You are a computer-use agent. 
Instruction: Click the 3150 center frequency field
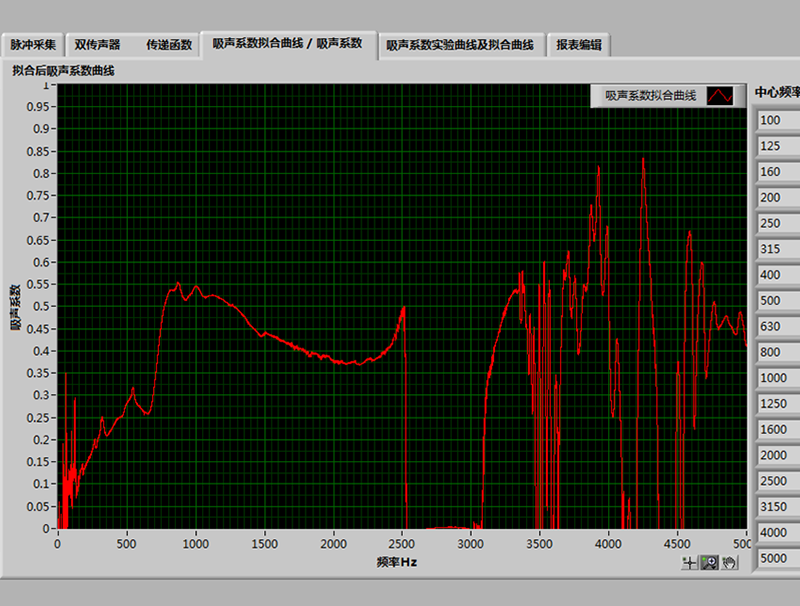tap(779, 507)
